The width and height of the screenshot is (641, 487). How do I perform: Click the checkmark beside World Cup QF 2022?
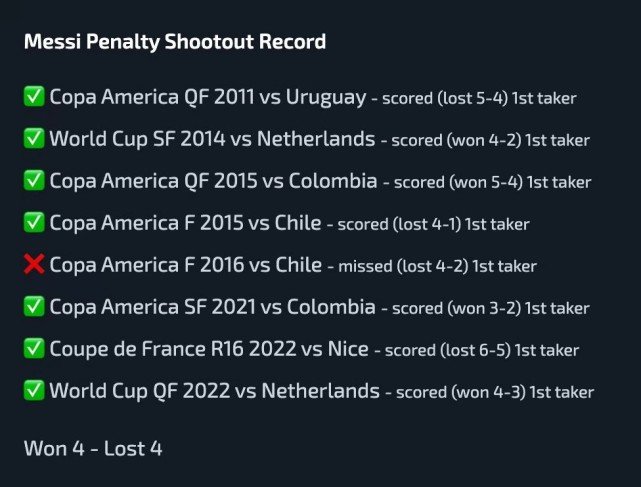pyautogui.click(x=34, y=390)
